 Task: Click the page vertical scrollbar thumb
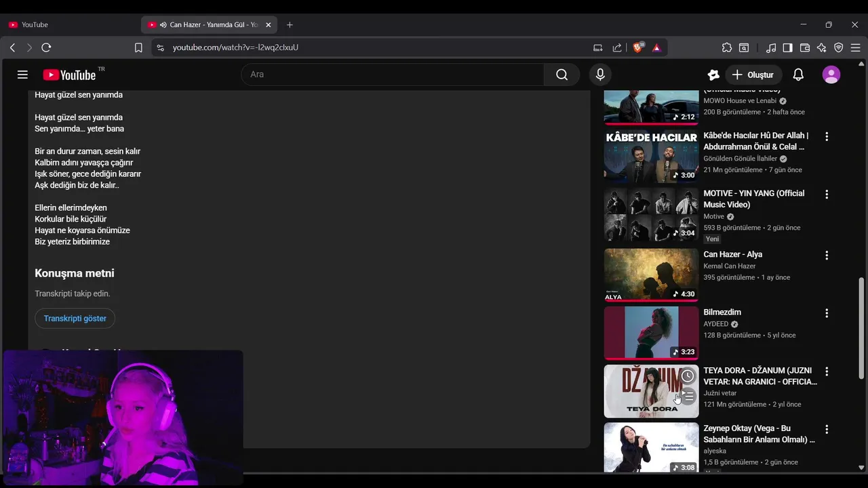(862, 327)
